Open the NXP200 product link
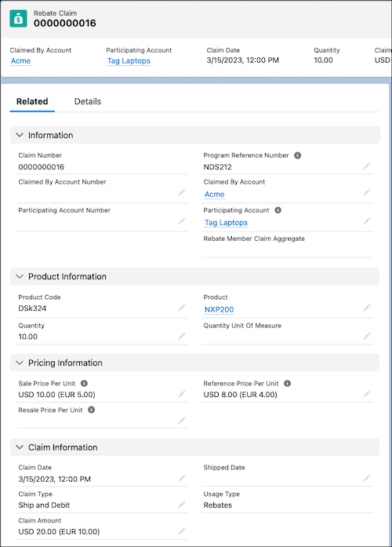This screenshot has width=392, height=547. [220, 309]
